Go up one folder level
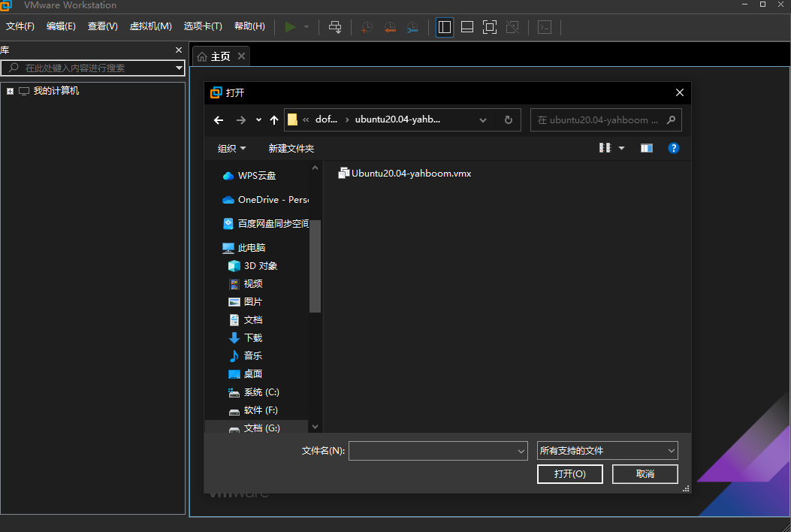Screen dimensions: 791x532 pos(274,120)
